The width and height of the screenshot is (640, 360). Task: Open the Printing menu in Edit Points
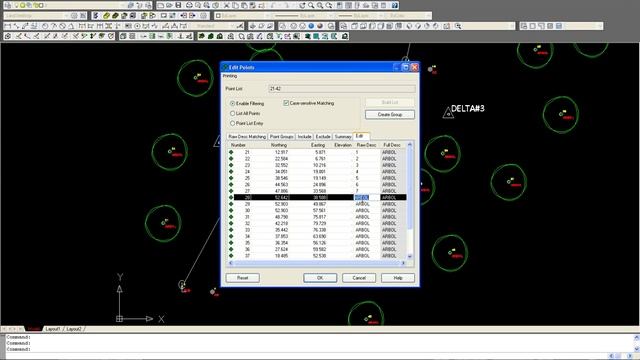(230, 76)
